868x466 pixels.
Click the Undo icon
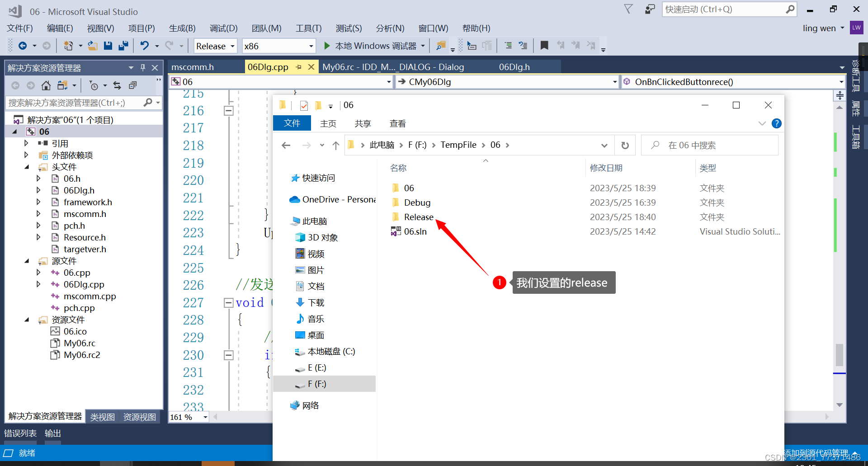(x=145, y=45)
